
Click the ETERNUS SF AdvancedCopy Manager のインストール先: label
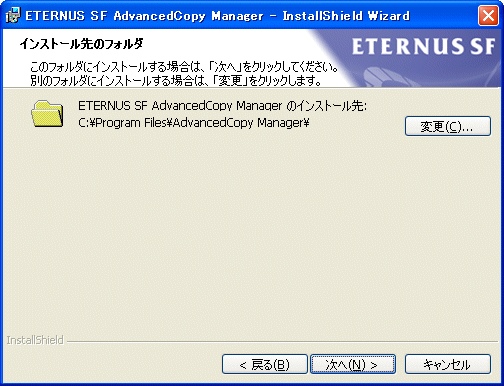[222, 106]
